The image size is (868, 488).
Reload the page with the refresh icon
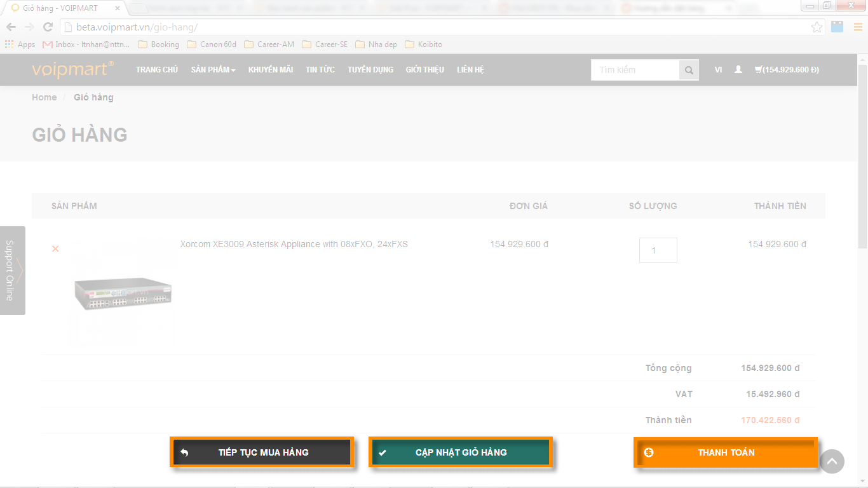point(48,27)
